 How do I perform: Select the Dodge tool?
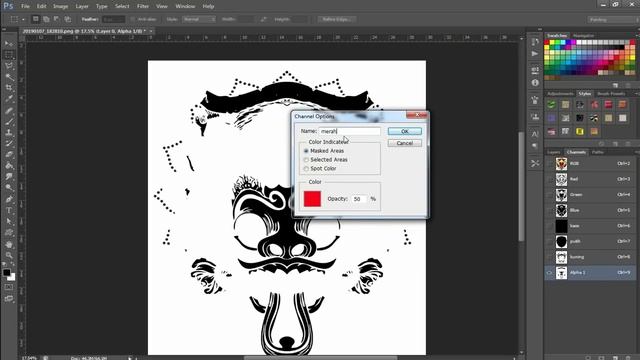click(x=9, y=188)
